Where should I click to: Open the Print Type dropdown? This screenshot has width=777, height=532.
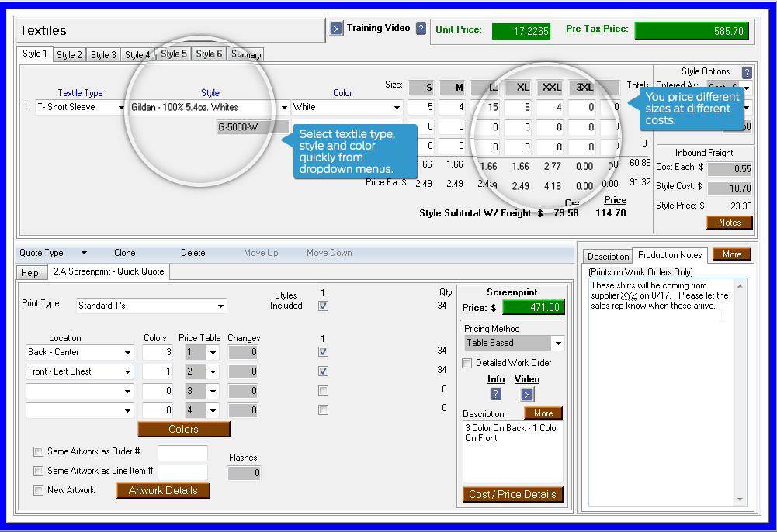pyautogui.click(x=221, y=306)
